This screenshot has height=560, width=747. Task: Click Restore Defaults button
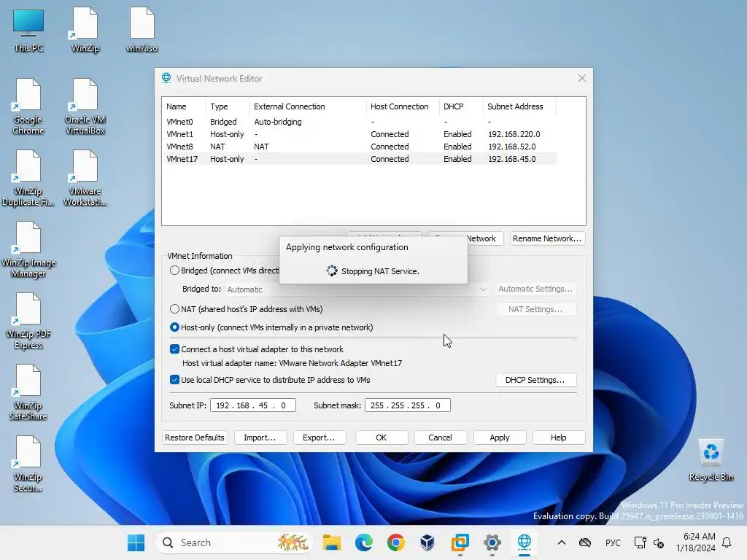(194, 437)
